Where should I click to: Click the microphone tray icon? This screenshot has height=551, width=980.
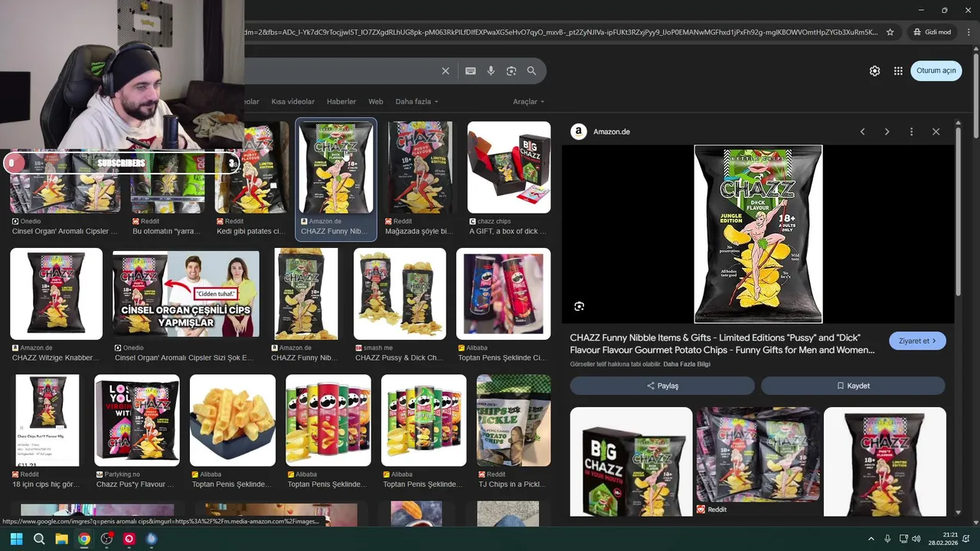pos(887,539)
